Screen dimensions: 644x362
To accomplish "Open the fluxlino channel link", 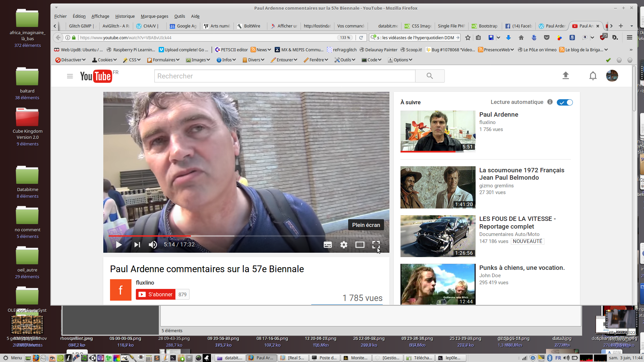I will coord(145,283).
